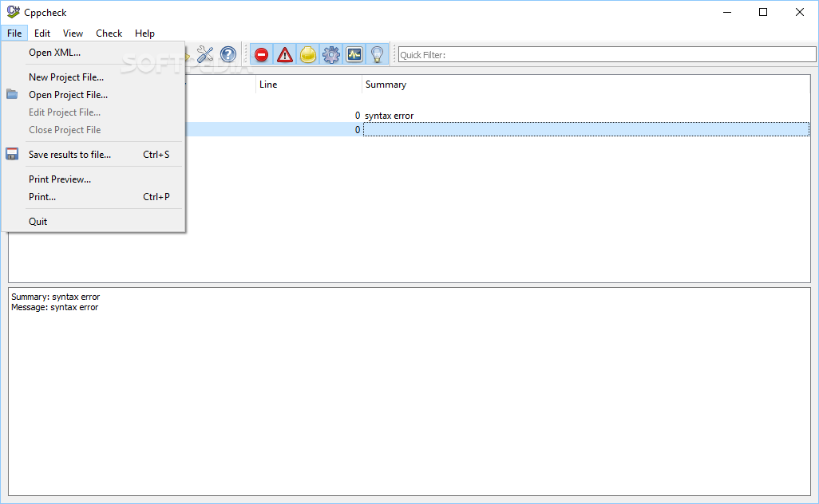Screen dimensions: 819x504
Task: Open settings with the tools icon
Action: [205, 54]
